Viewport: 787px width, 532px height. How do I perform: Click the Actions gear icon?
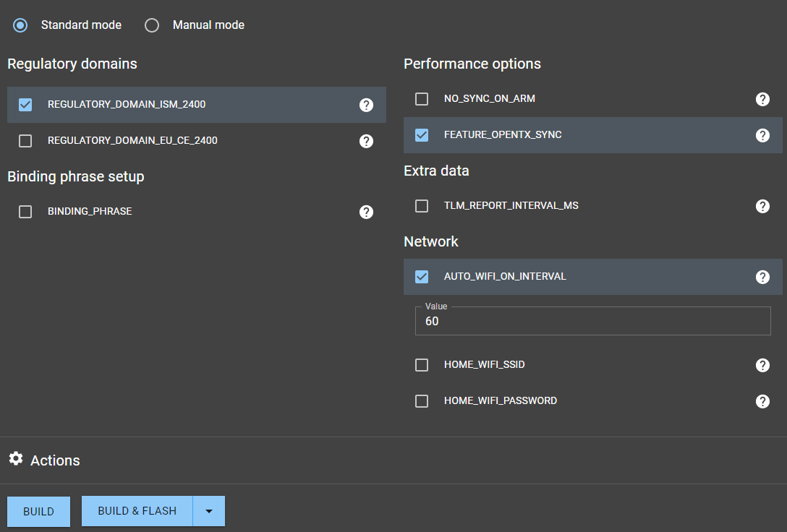(x=16, y=458)
